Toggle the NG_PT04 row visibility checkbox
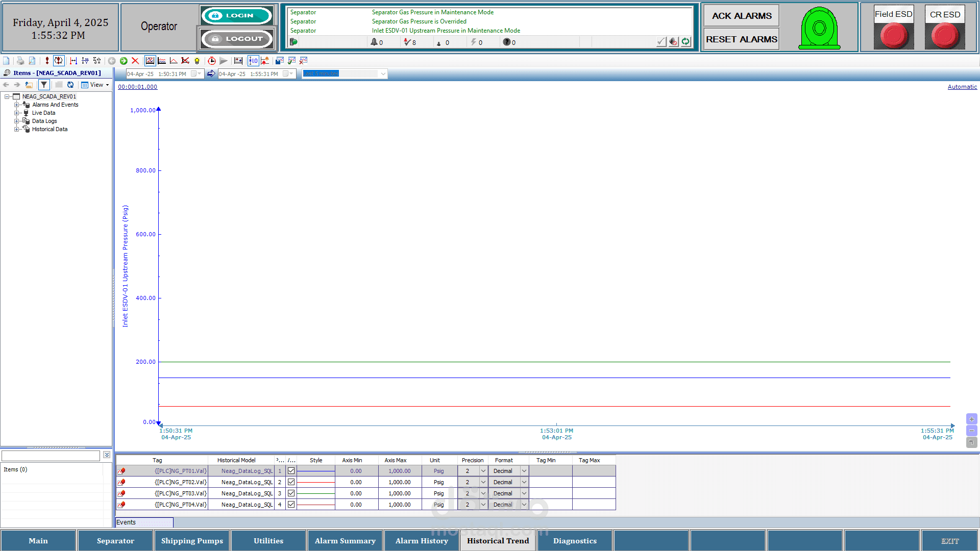 (x=291, y=505)
